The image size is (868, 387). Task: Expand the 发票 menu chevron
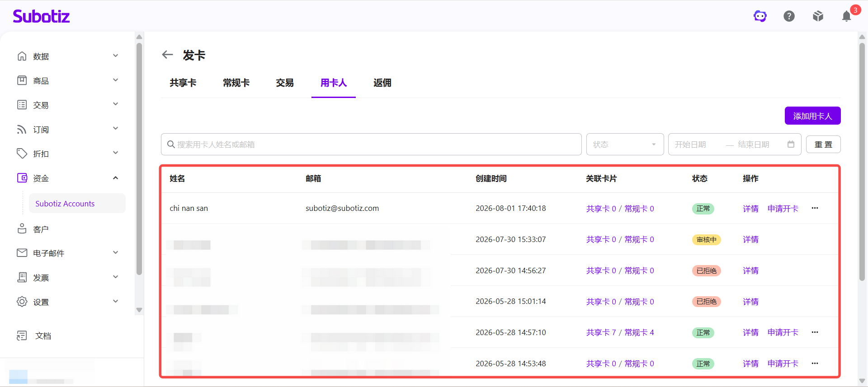[x=115, y=277]
